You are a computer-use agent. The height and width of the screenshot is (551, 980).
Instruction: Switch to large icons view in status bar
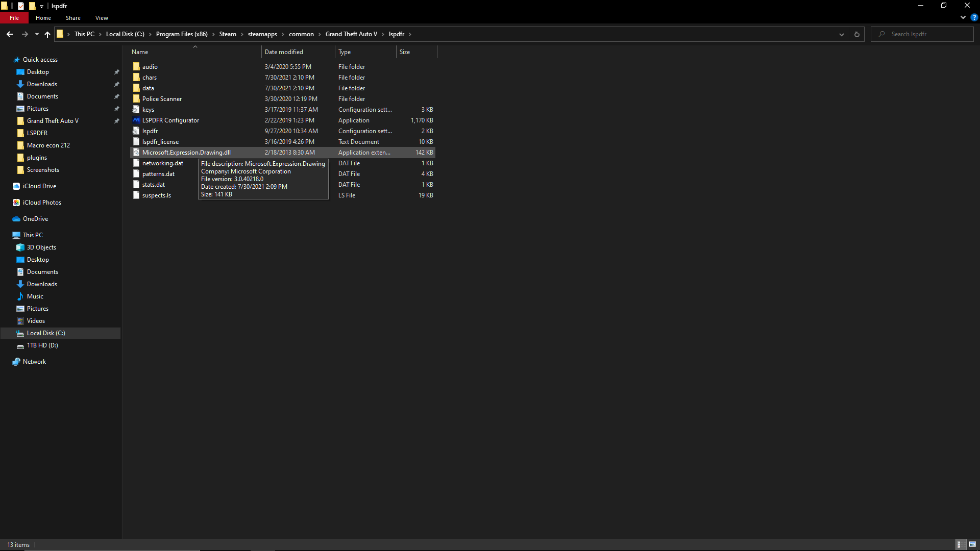972,544
